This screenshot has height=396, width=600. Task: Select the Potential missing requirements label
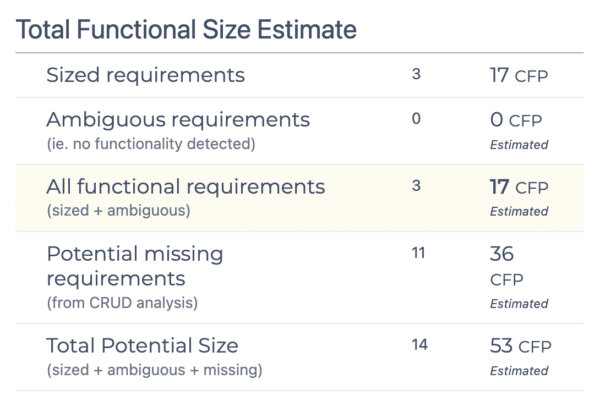pos(135,266)
